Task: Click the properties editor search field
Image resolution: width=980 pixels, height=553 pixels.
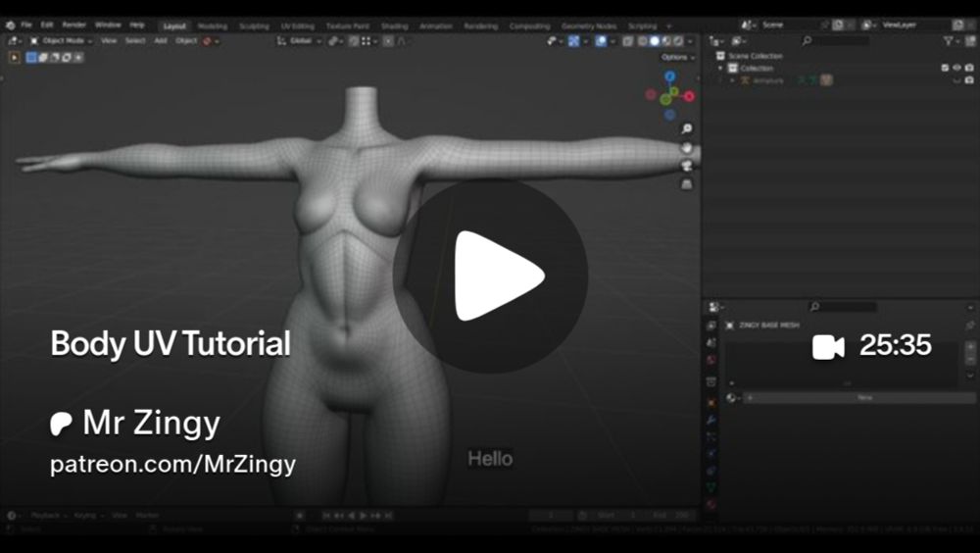Action: click(x=843, y=307)
